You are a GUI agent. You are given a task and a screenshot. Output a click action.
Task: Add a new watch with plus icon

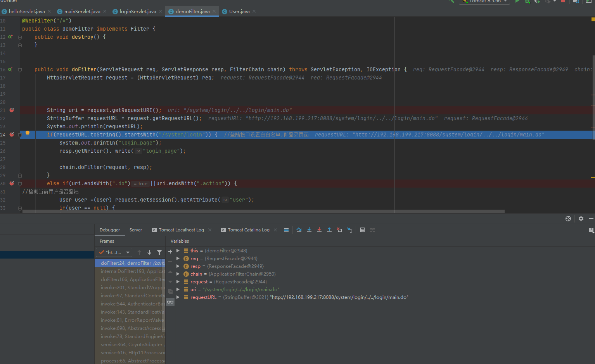pyautogui.click(x=170, y=252)
